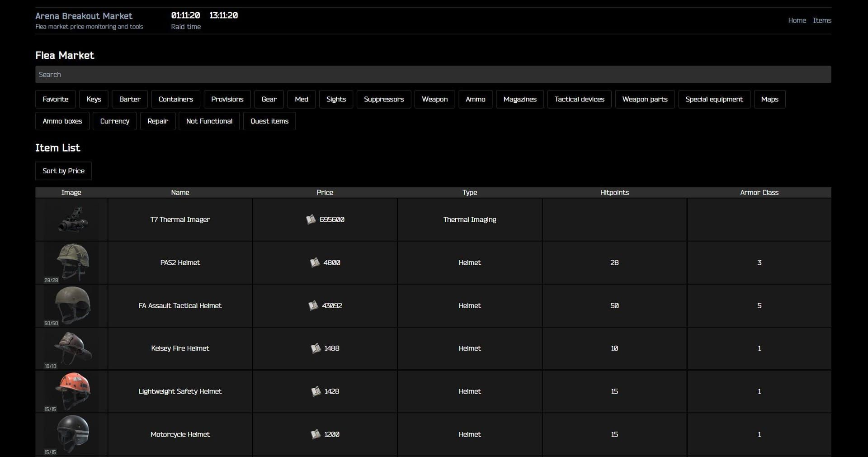Viewport: 868px width, 457px height.
Task: Click the T7 Thermal Imager item image
Action: coord(71,219)
